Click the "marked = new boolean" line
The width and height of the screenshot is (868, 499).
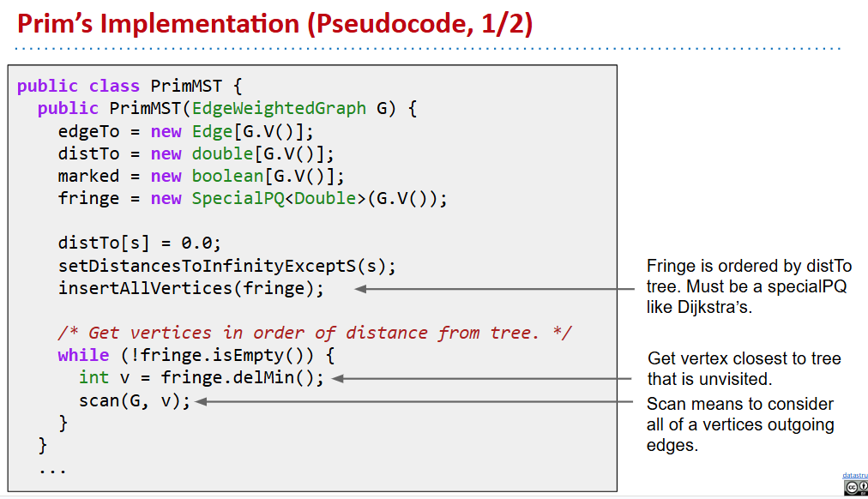(x=201, y=176)
